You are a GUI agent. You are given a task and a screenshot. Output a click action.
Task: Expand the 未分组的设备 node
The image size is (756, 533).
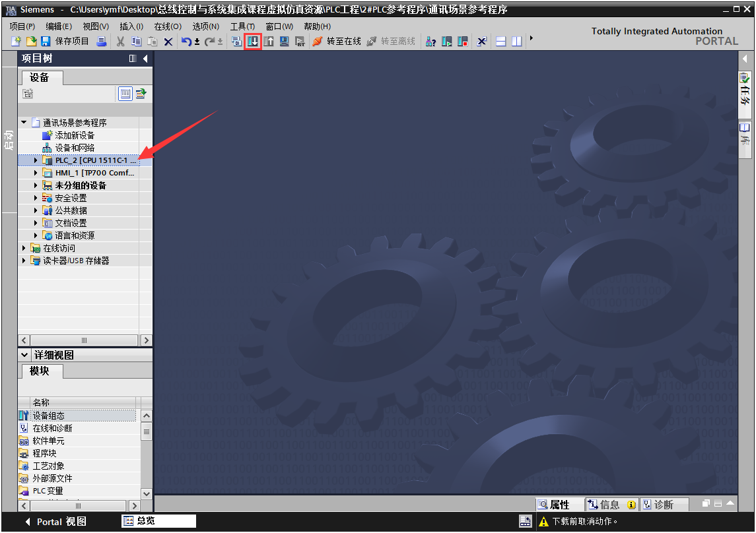pos(36,185)
